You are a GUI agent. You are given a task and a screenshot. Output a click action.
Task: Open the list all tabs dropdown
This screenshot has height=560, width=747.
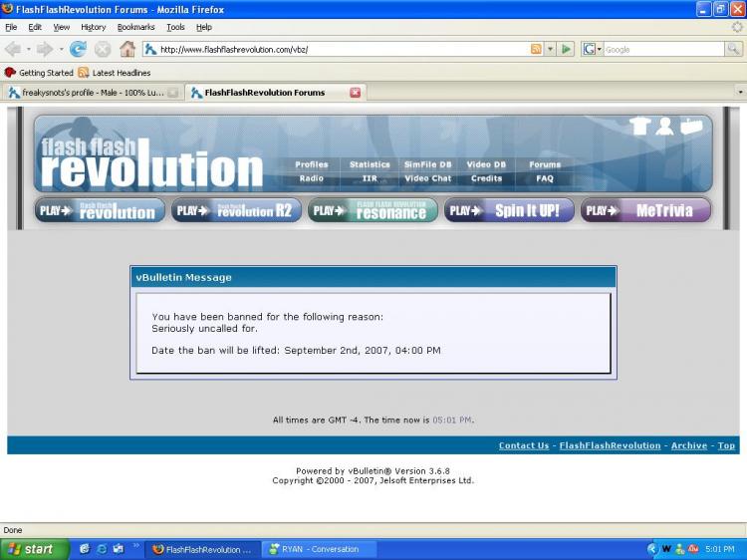(740, 92)
